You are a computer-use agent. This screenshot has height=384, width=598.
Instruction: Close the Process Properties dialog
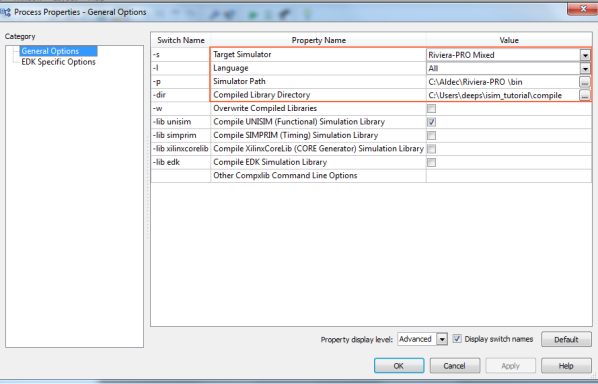(x=582, y=9)
